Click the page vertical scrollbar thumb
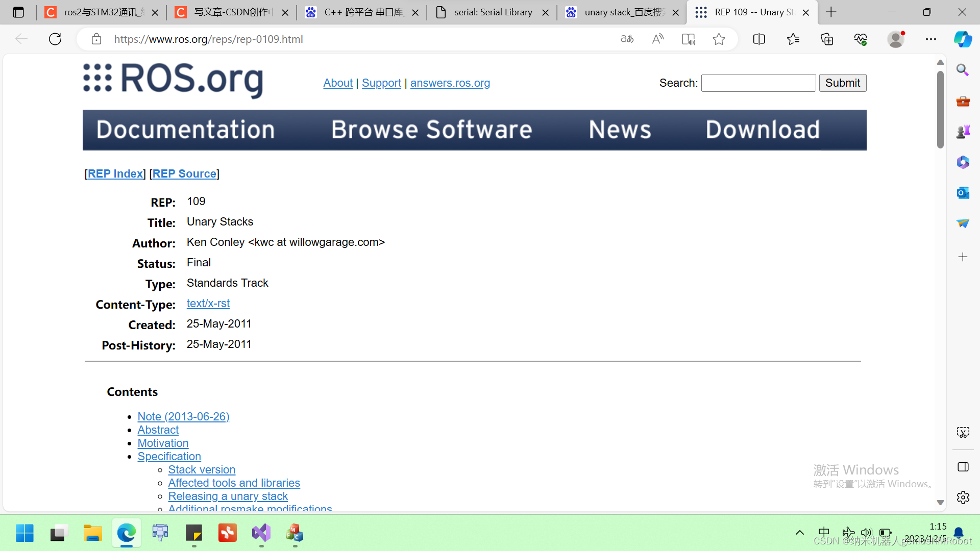 pos(940,110)
